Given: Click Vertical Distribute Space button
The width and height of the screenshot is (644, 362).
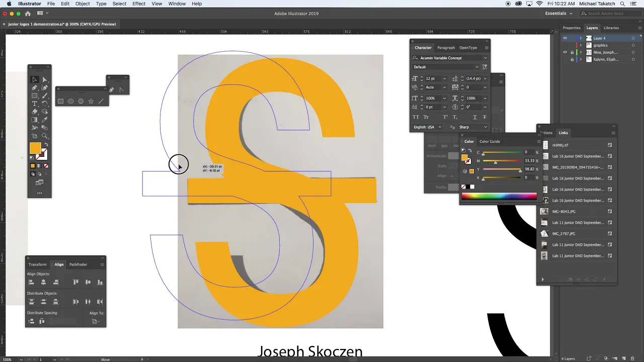Looking at the screenshot, I should pyautogui.click(x=31, y=321).
